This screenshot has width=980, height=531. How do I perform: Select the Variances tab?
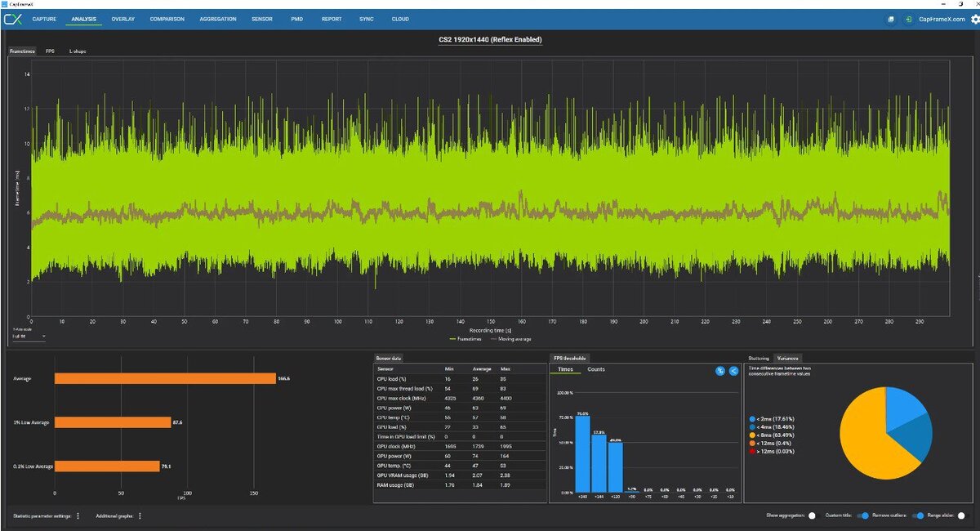coord(788,358)
